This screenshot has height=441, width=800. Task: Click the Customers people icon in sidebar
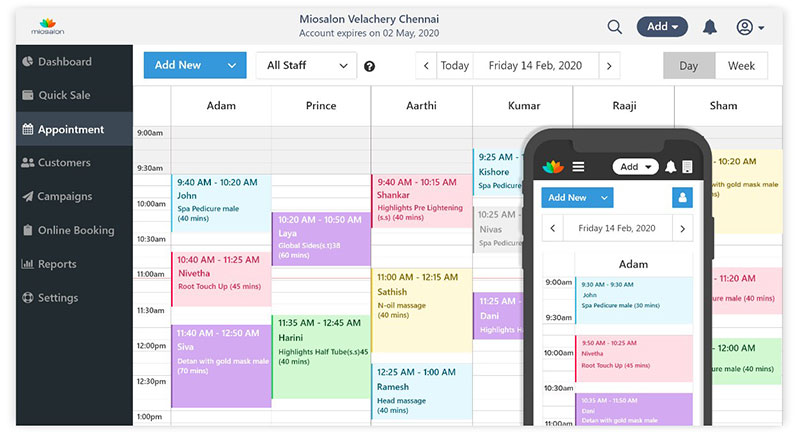coord(28,163)
